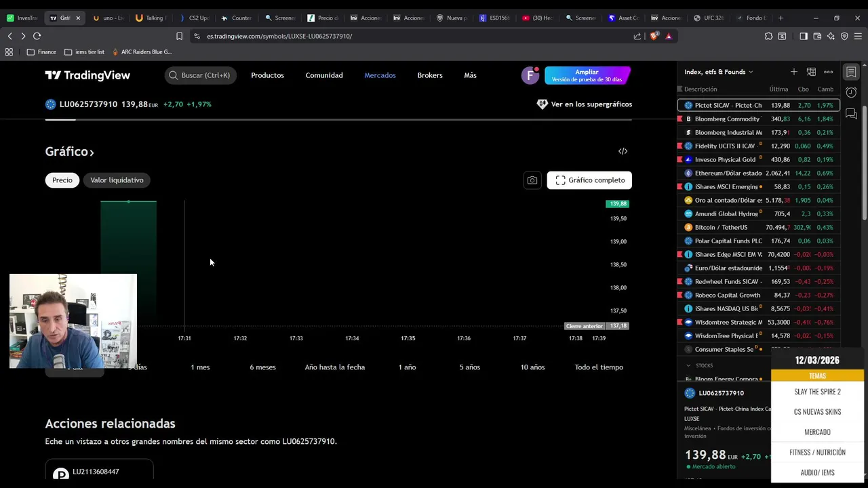Sort watchlist by Última column header
This screenshot has height=488, width=868.
[x=778, y=89]
